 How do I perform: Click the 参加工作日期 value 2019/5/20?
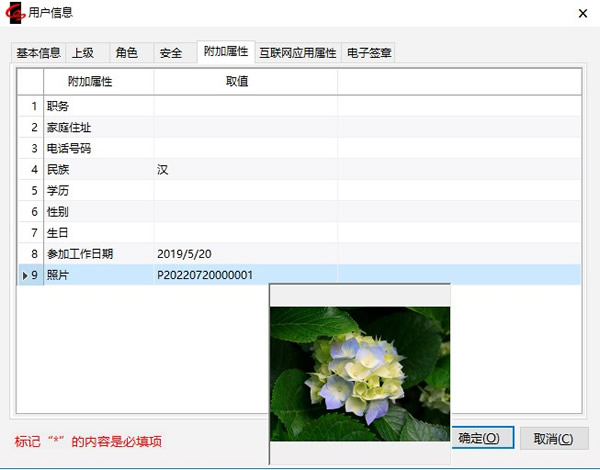[245, 254]
